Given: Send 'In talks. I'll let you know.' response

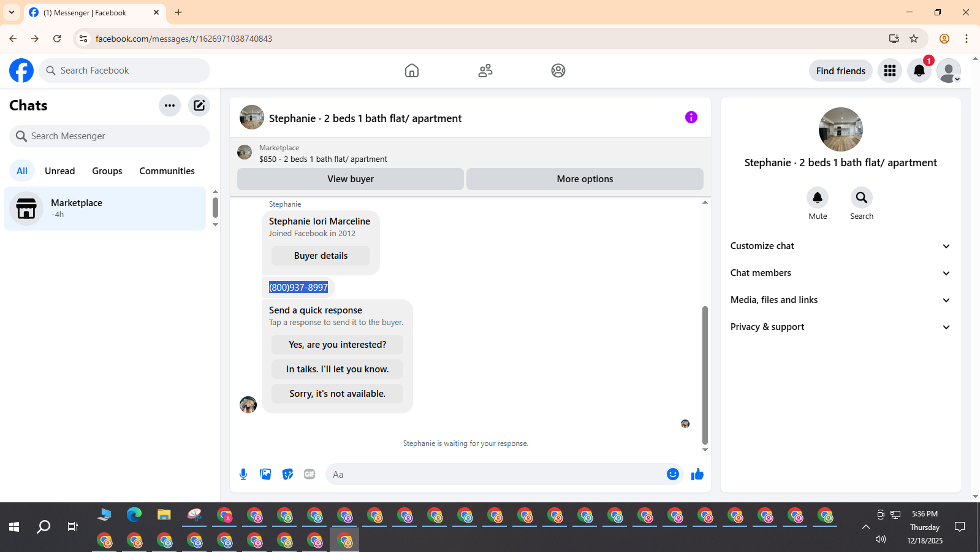Looking at the screenshot, I should [x=337, y=369].
